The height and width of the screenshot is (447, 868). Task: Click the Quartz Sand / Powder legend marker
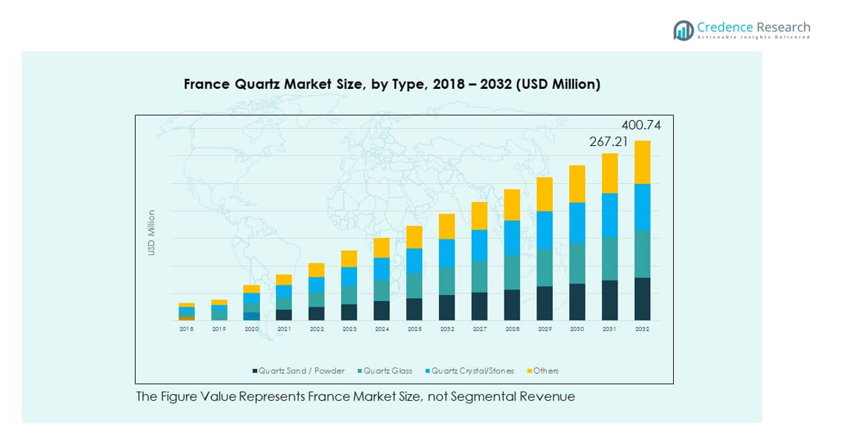(x=254, y=371)
